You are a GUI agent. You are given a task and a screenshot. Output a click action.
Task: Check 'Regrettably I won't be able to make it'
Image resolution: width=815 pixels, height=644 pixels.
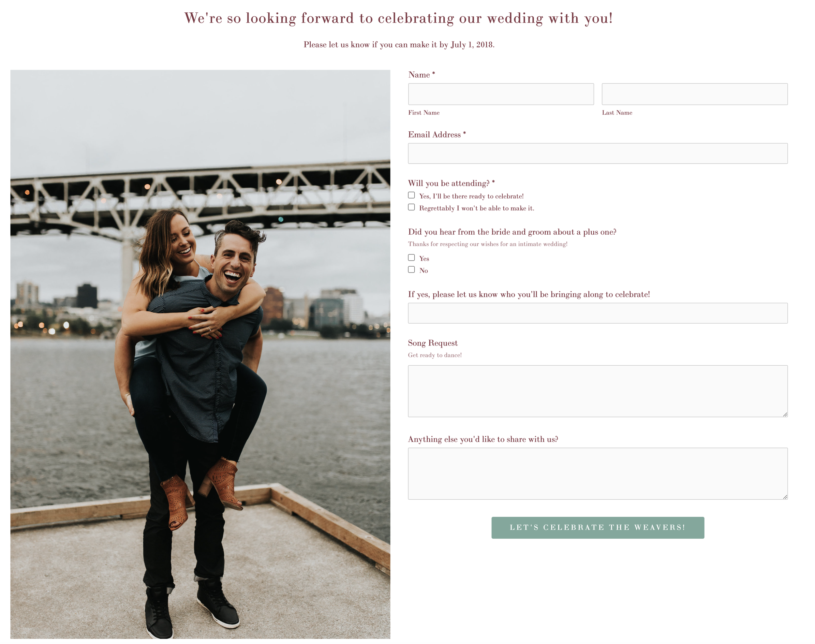(411, 207)
